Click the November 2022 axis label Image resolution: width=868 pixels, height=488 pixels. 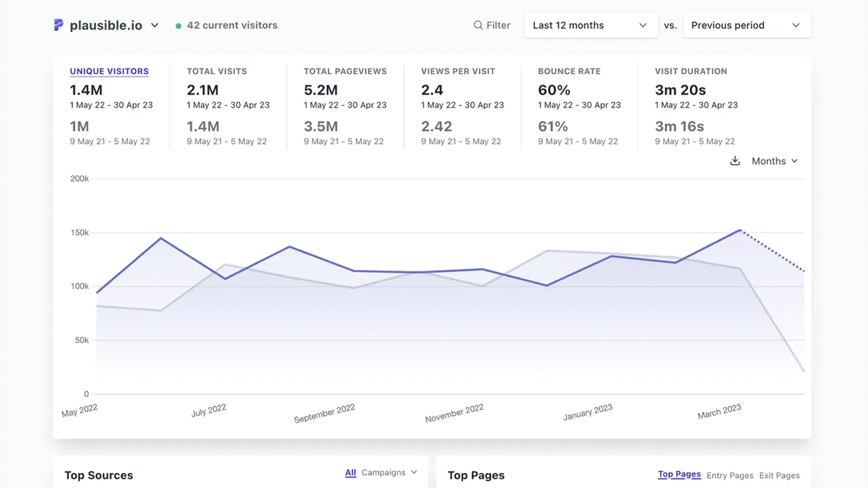pyautogui.click(x=454, y=413)
